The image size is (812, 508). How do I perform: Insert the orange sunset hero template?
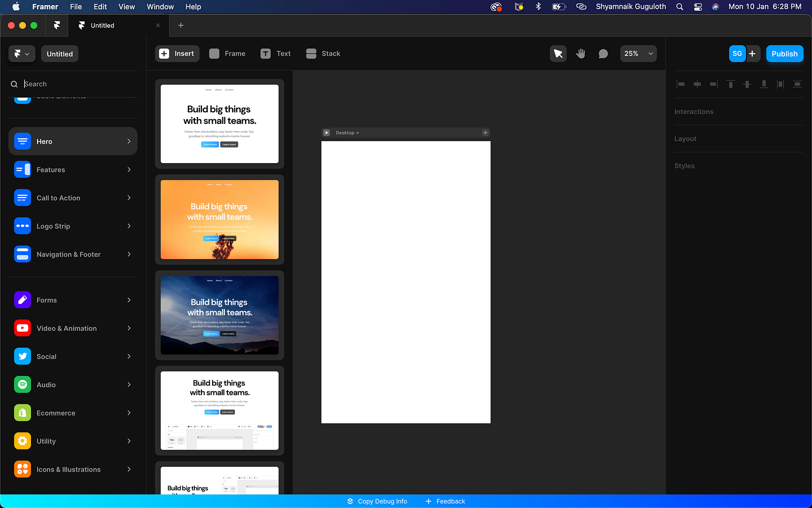[219, 219]
